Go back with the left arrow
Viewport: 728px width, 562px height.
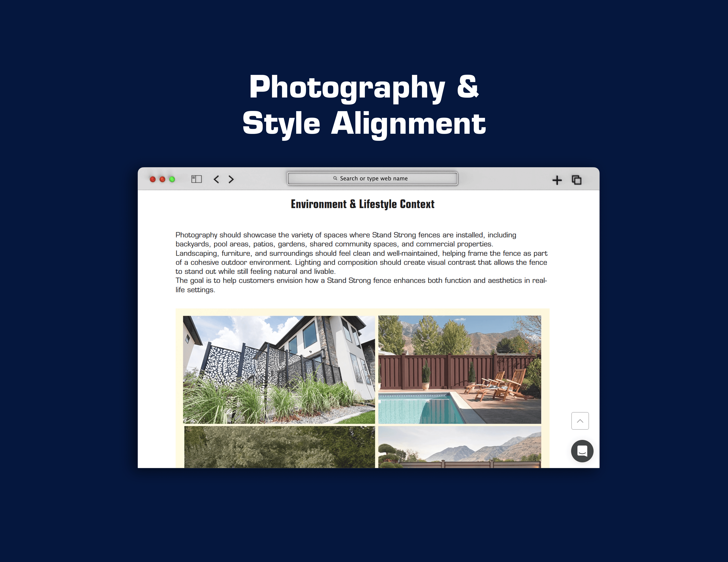click(x=216, y=179)
